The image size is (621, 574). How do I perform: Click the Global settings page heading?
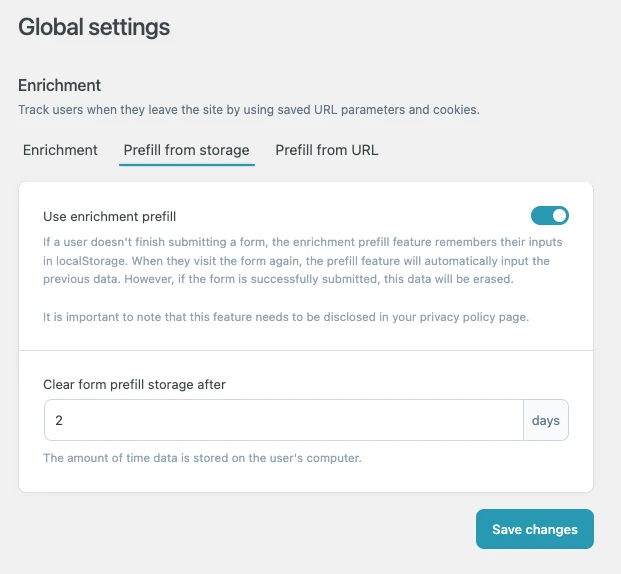[94, 27]
